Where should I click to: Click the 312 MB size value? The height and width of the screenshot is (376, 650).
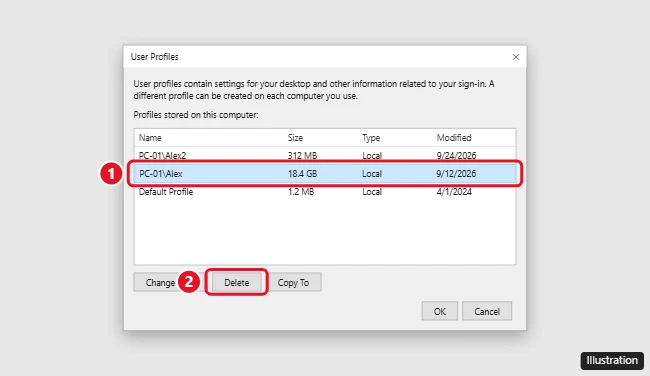(x=302, y=155)
